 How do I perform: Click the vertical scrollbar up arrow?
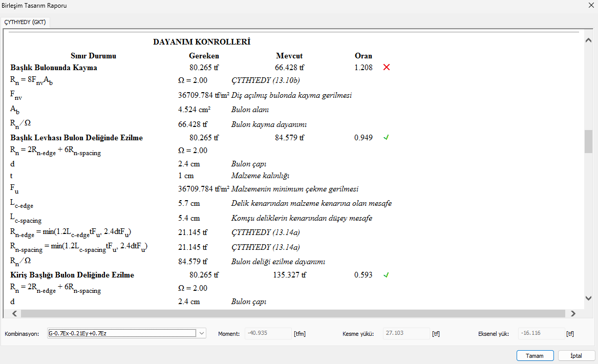coord(588,40)
